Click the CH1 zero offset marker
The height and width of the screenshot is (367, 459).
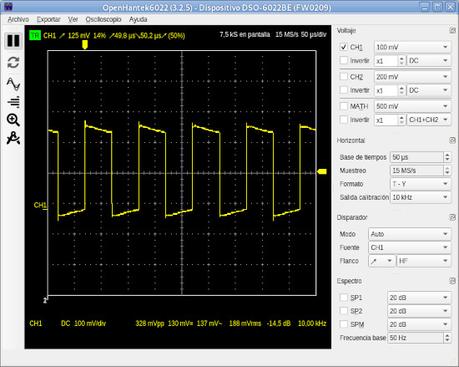click(40, 205)
